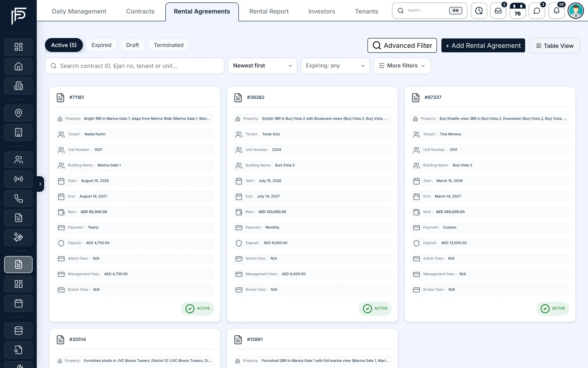Image resolution: width=588 pixels, height=368 pixels.
Task: Open the document search icon in sidebar
Action: click(18, 350)
